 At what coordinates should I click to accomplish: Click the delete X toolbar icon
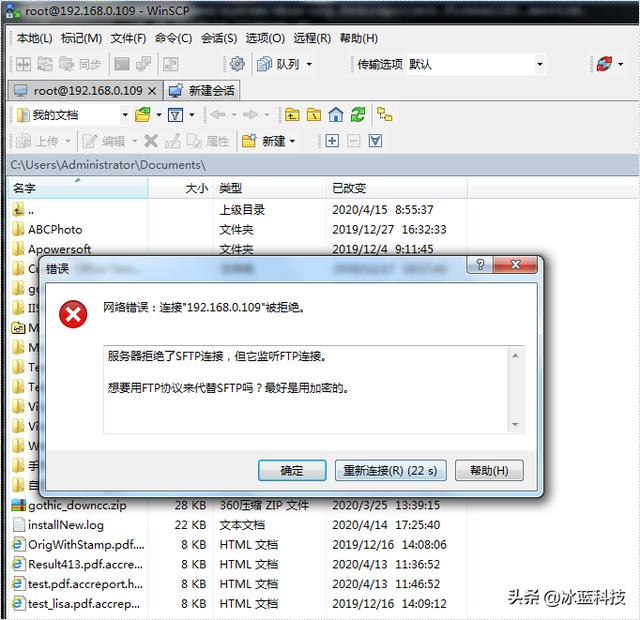click(151, 141)
